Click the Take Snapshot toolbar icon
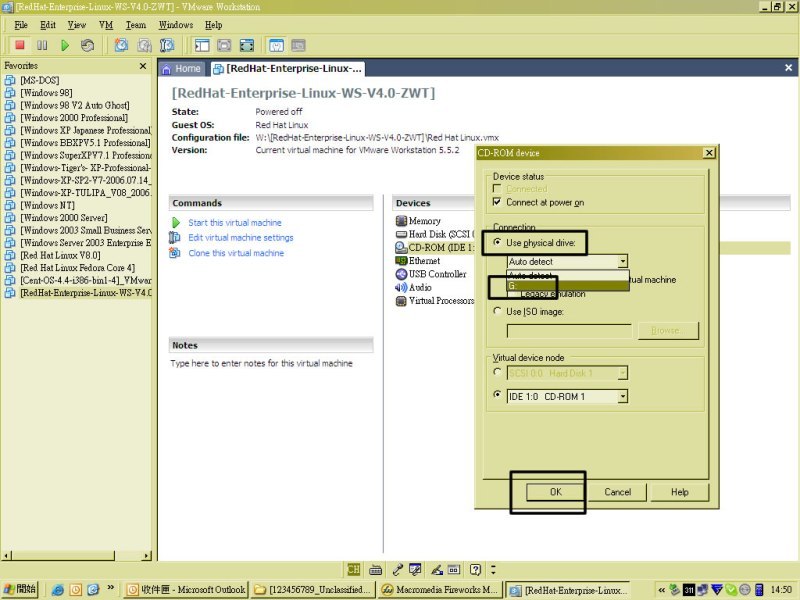 coord(121,45)
